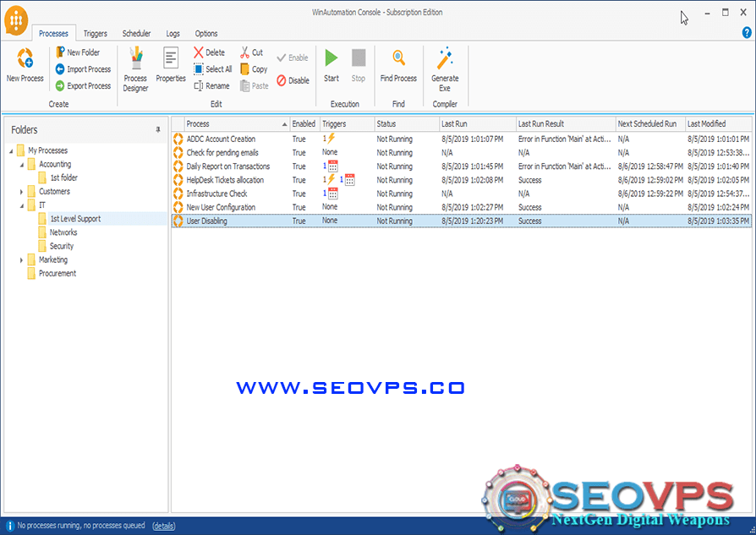Click the WinAutomation application logo
Viewport: 756px width, 535px height.
point(16,20)
